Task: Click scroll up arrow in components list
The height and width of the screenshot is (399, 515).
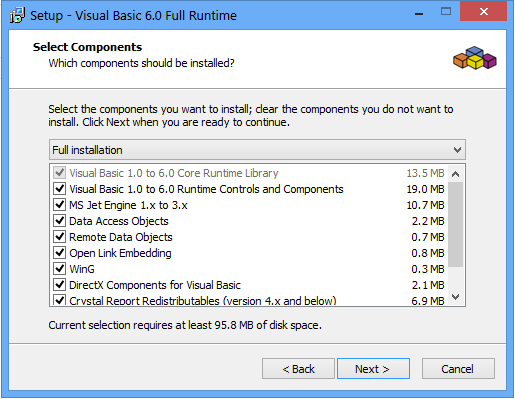Action: 456,174
